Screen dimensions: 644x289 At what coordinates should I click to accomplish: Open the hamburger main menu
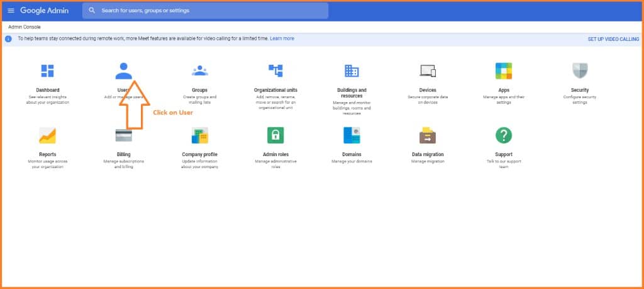tap(11, 11)
